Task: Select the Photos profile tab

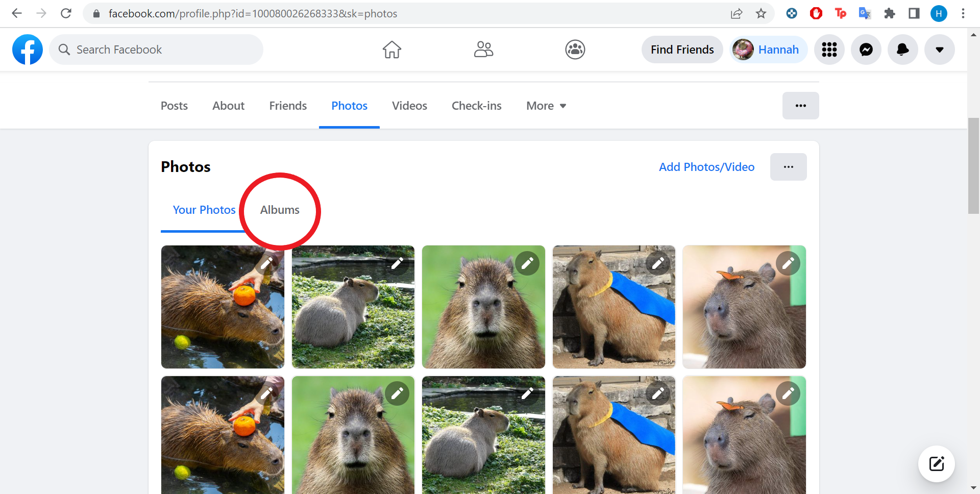Action: click(349, 106)
